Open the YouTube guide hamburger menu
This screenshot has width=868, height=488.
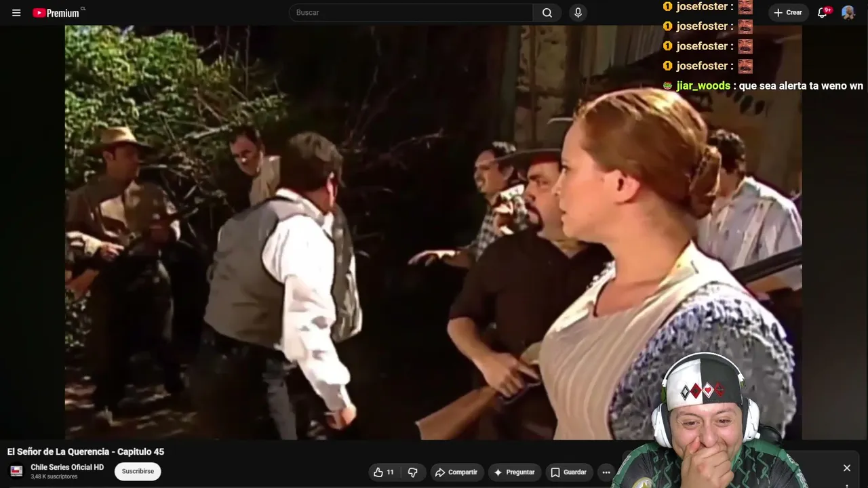click(x=16, y=13)
